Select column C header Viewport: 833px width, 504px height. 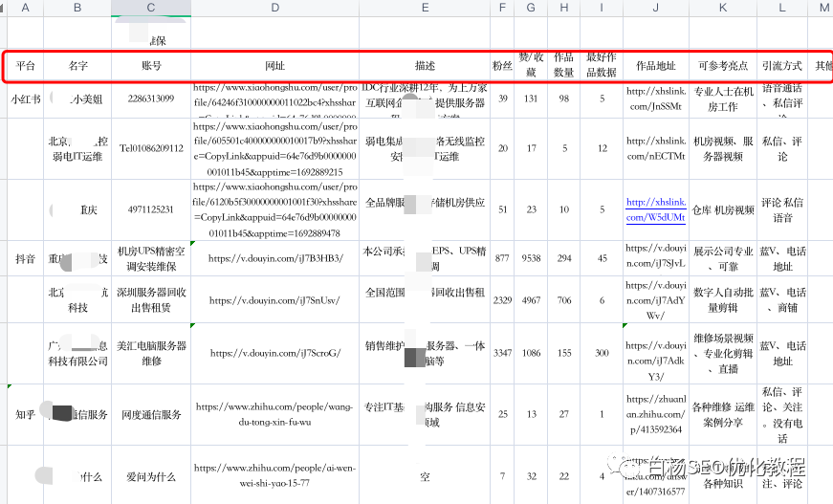151,8
